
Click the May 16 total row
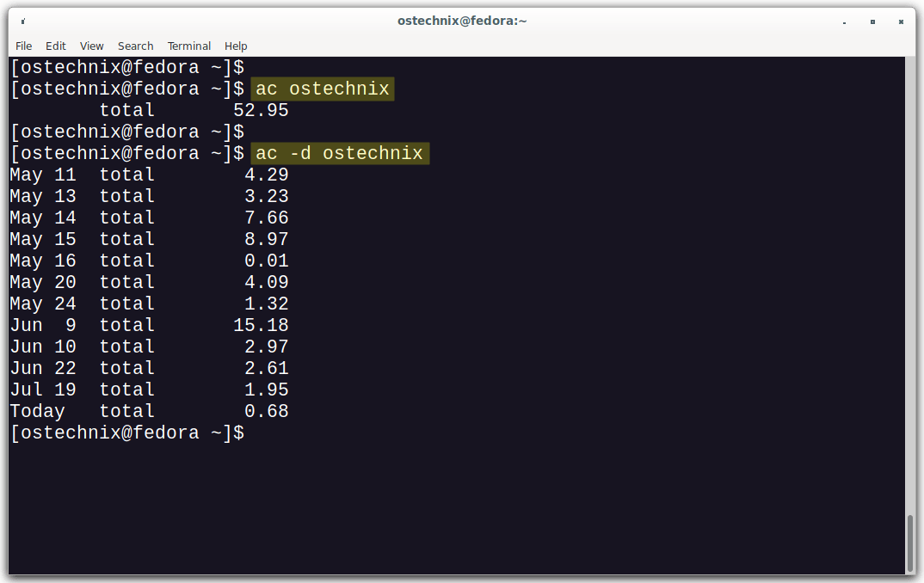149,261
